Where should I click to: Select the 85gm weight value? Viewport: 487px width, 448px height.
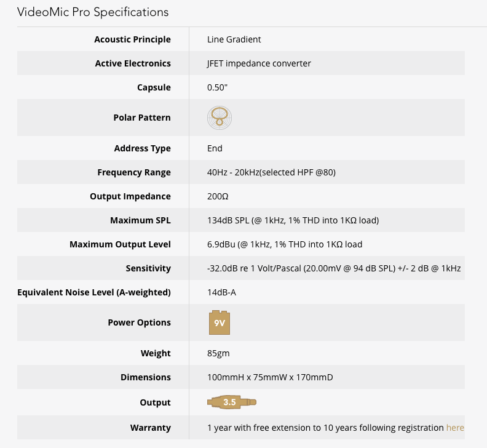(218, 353)
